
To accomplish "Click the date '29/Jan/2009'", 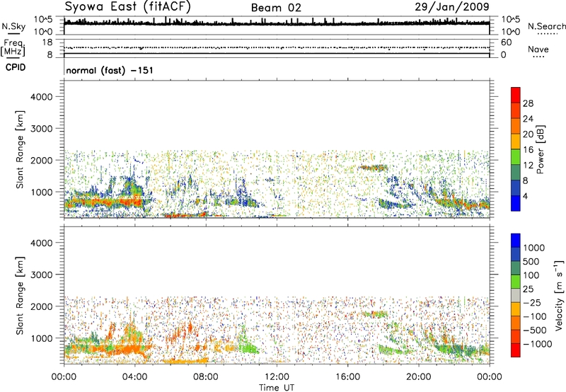I will (x=452, y=7).
